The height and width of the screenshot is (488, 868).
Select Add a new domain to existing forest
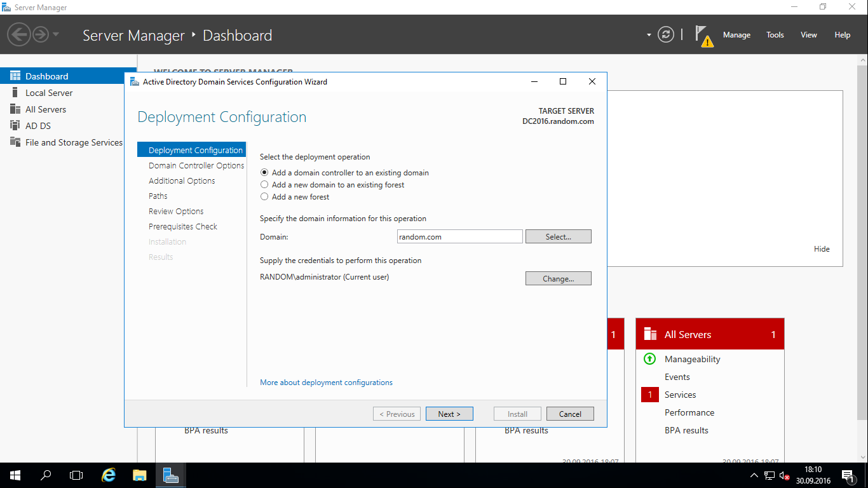pyautogui.click(x=332, y=185)
